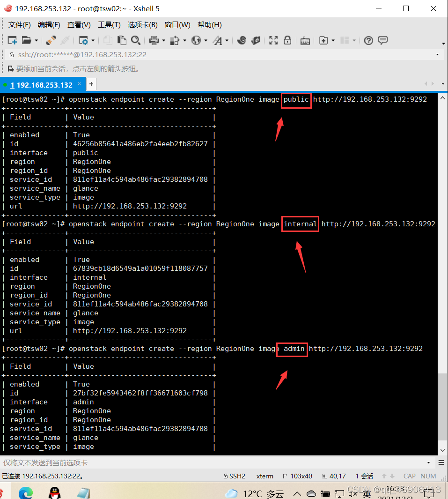Click the New session toolbar icon
The width and height of the screenshot is (448, 499).
coord(12,40)
